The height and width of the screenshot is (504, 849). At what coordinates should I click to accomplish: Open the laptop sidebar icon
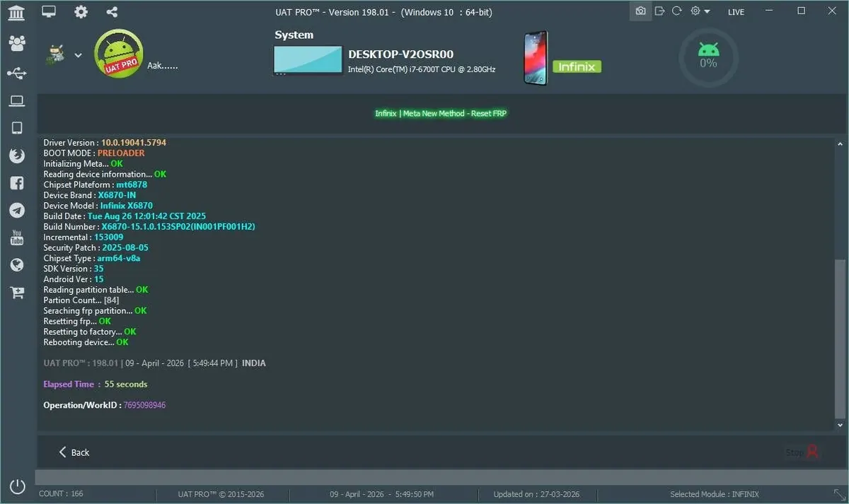pyautogui.click(x=17, y=101)
